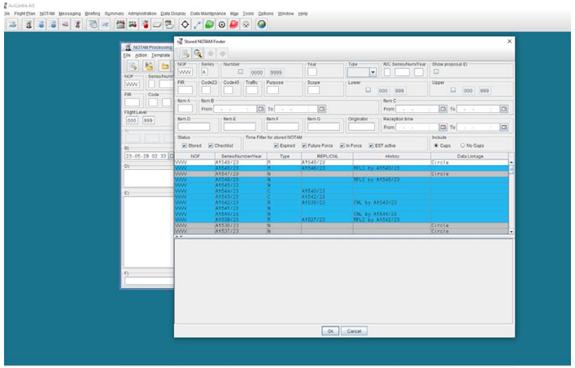This screenshot has height=368, width=575.
Task: Click the Purpose input field
Action: pyautogui.click(x=272, y=90)
